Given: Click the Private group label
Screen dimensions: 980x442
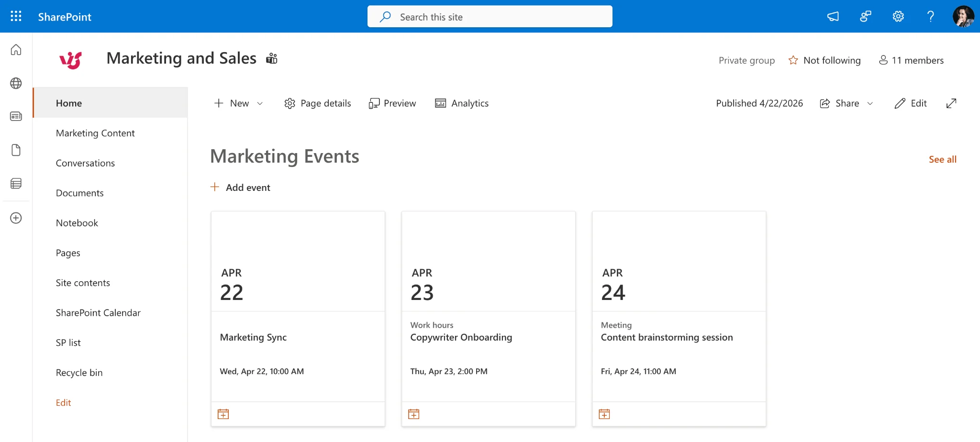Looking at the screenshot, I should click(746, 60).
